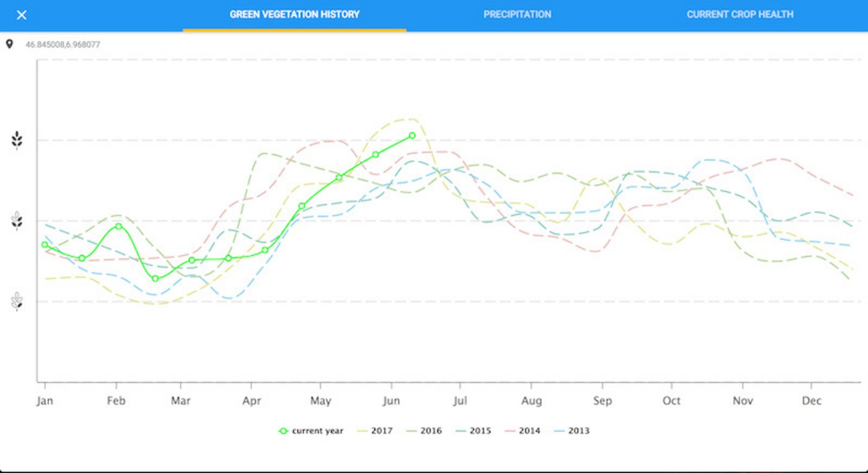Click the green circle marker in legend
This screenshot has width=868, height=473.
click(283, 431)
